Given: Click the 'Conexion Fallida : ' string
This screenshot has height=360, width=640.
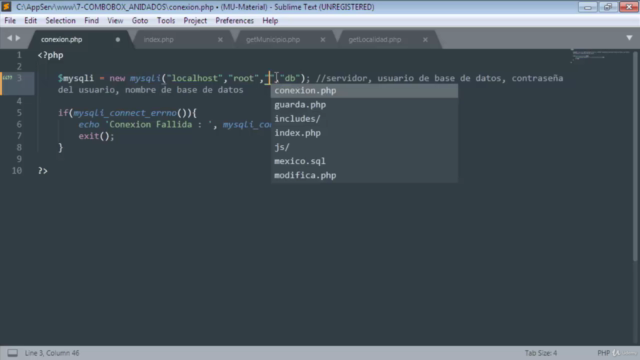Looking at the screenshot, I should pos(158,124).
